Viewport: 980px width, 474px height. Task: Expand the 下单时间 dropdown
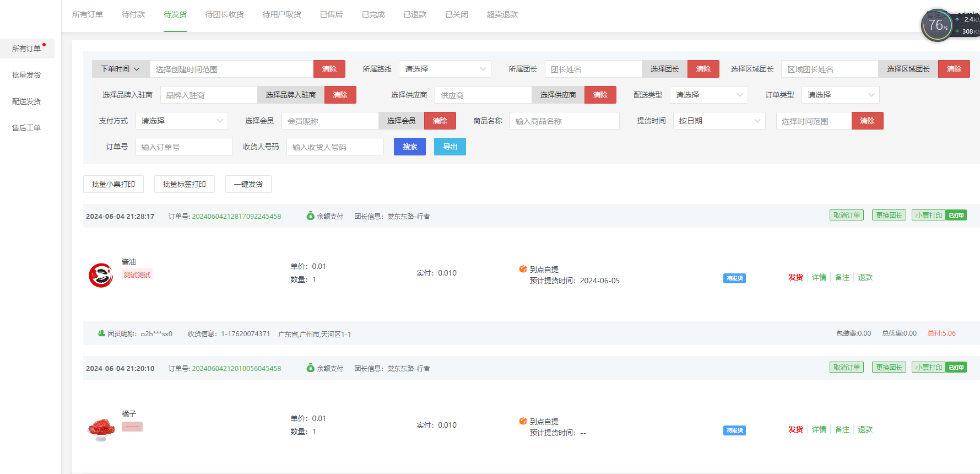[121, 69]
